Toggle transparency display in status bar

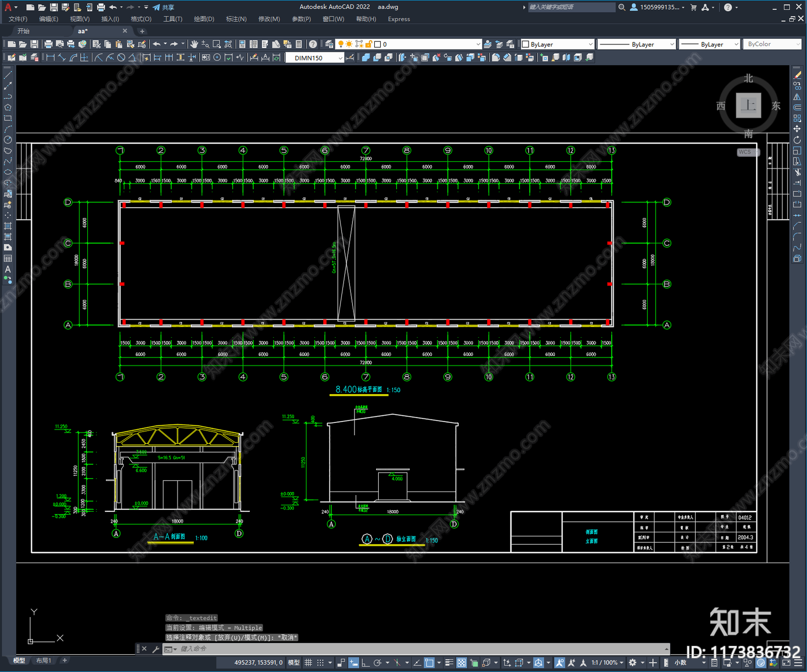pyautogui.click(x=462, y=662)
